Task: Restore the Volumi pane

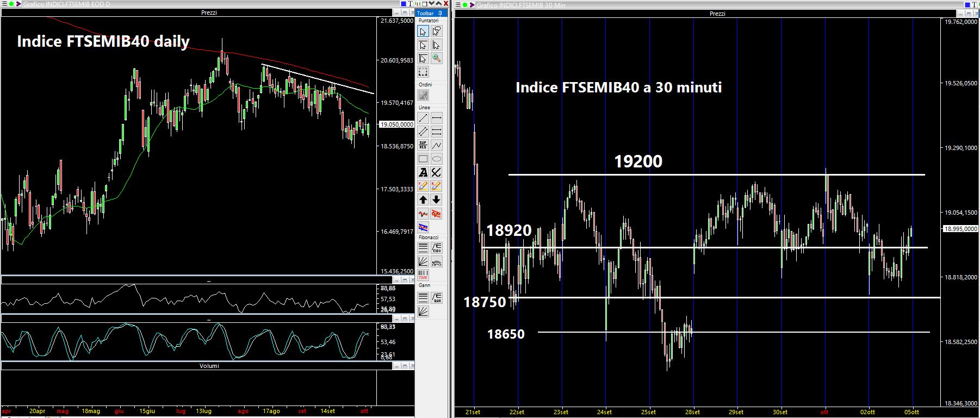Action: tap(404, 366)
